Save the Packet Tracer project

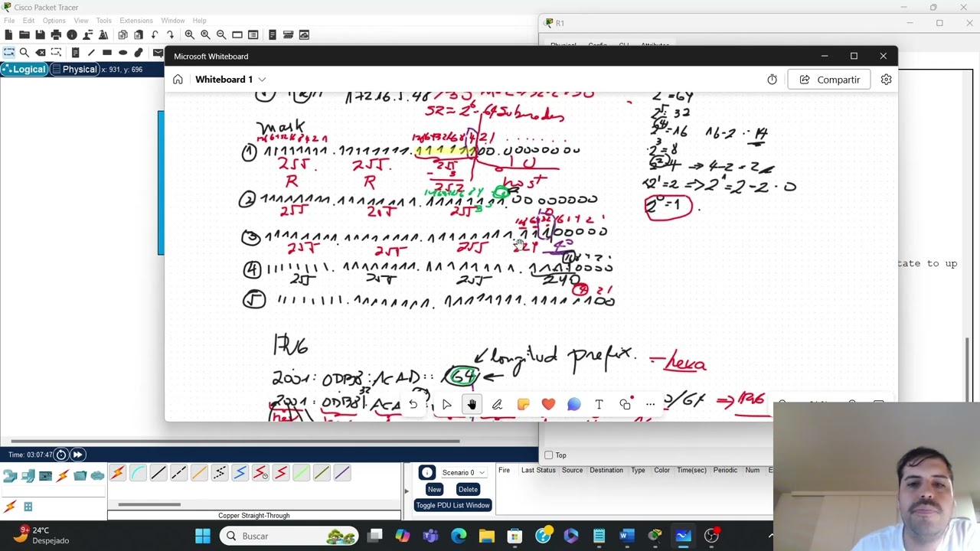tap(40, 34)
